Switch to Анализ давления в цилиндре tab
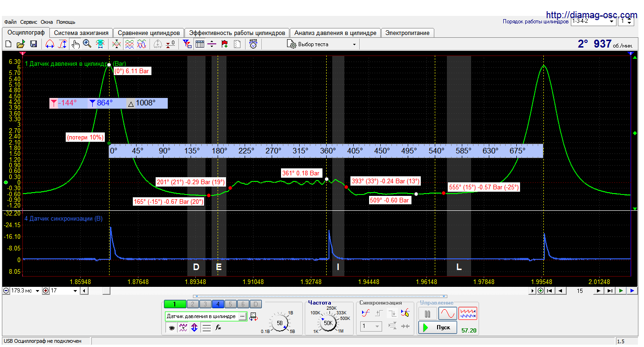 (335, 33)
